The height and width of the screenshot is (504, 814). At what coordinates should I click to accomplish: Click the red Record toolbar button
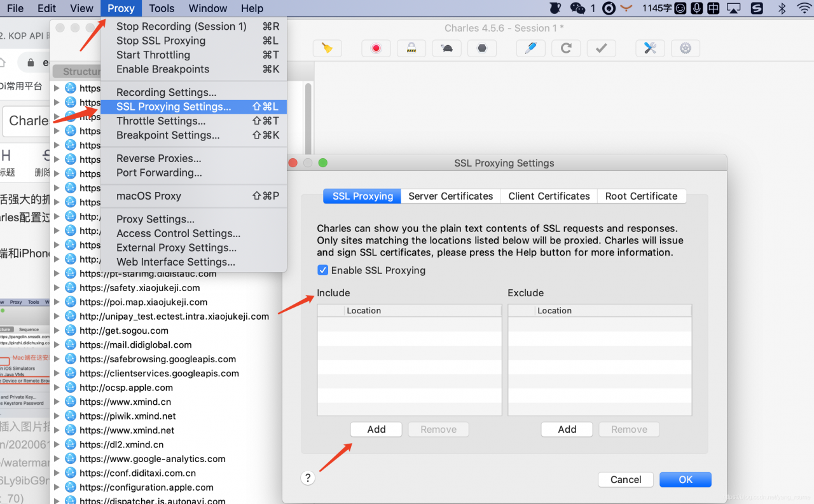(376, 48)
